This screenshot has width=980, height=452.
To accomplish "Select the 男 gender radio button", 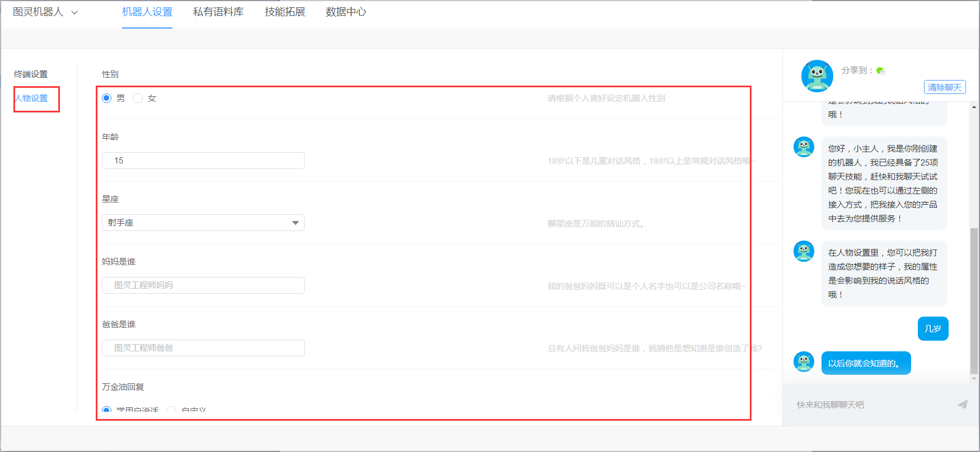I will pyautogui.click(x=107, y=98).
